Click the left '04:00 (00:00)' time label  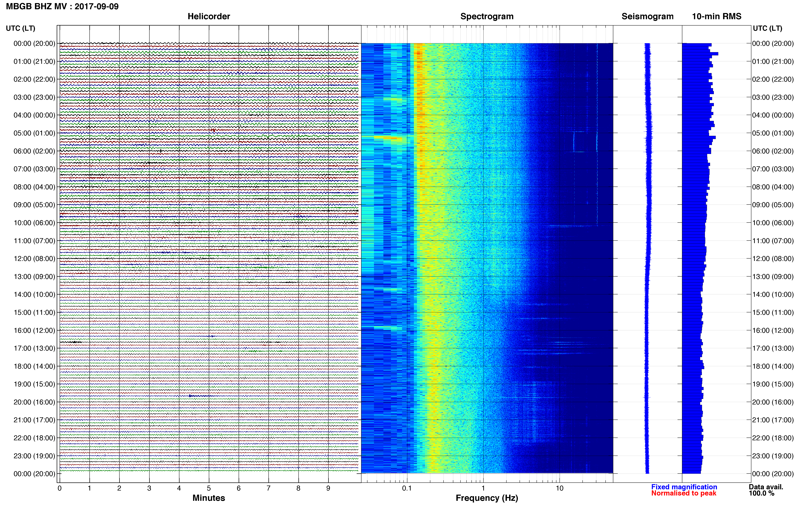[x=34, y=115]
